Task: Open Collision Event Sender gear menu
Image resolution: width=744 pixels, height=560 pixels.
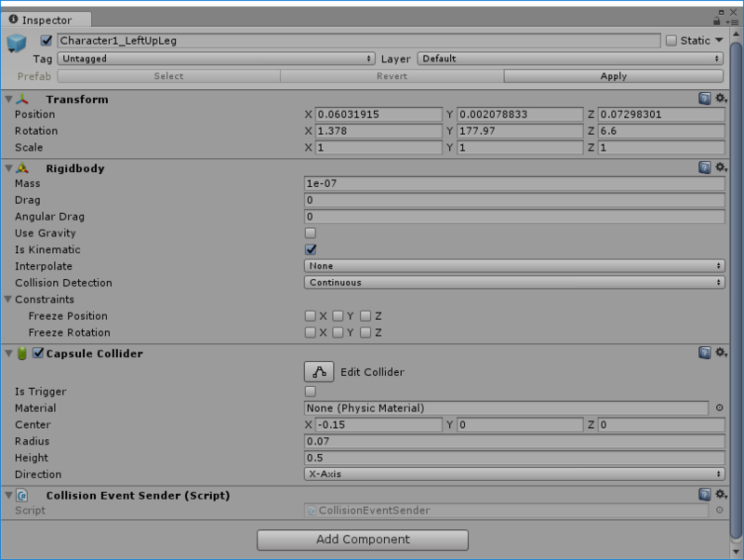Action: [x=722, y=495]
